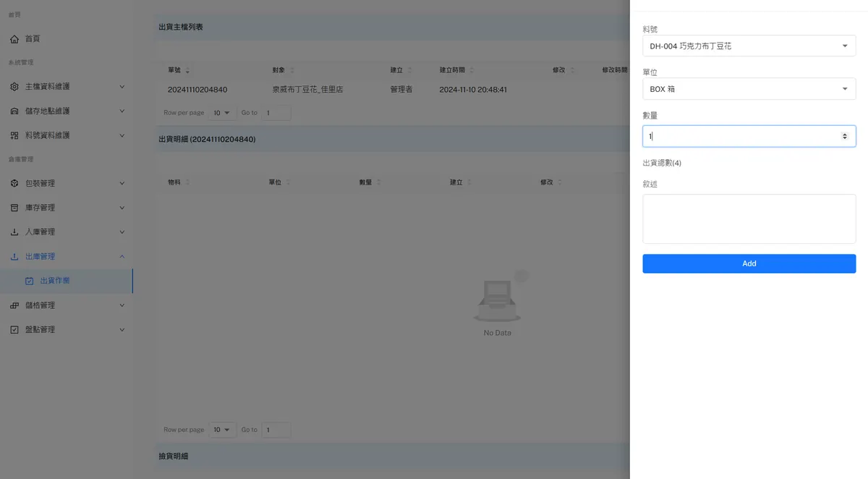Click the 敘述 text area
Screen dimensions: 868x479
coord(749,219)
